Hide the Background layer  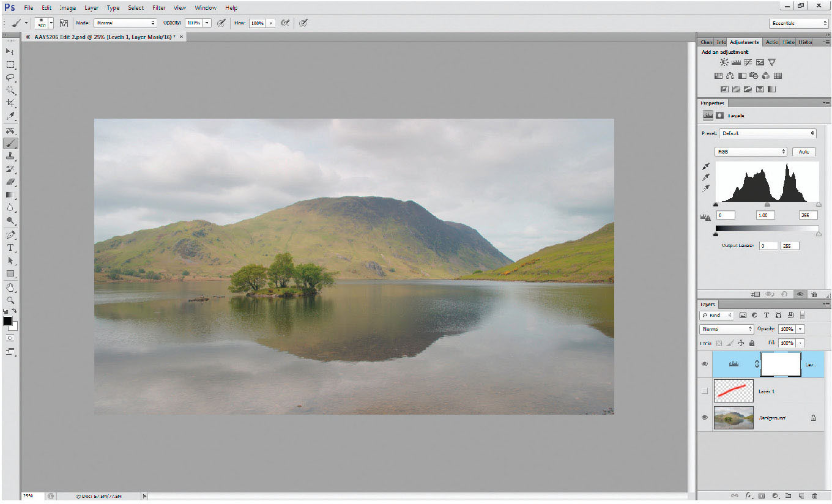point(704,418)
